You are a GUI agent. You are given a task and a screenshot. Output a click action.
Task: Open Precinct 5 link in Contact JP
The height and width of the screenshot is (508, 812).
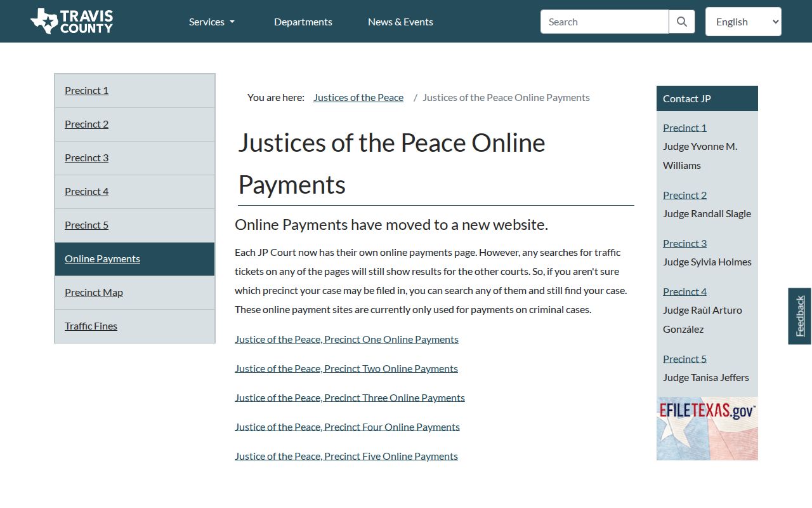coord(684,359)
